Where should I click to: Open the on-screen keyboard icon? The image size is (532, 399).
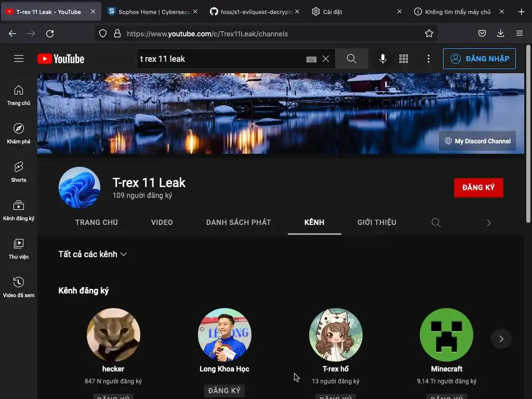point(311,59)
